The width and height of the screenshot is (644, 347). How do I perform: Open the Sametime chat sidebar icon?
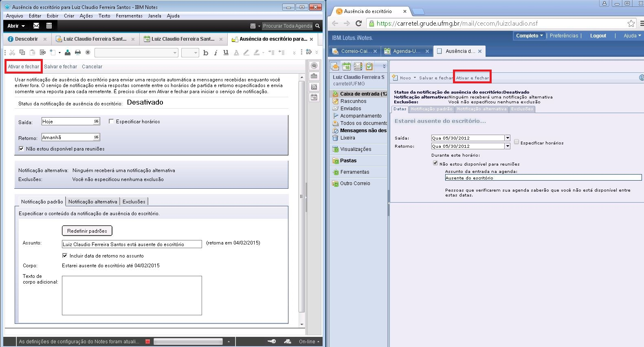tap(314, 66)
